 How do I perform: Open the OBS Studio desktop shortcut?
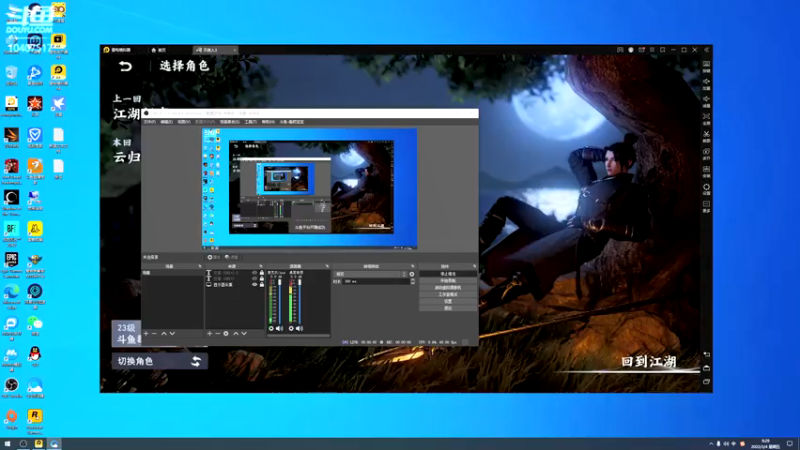(12, 388)
